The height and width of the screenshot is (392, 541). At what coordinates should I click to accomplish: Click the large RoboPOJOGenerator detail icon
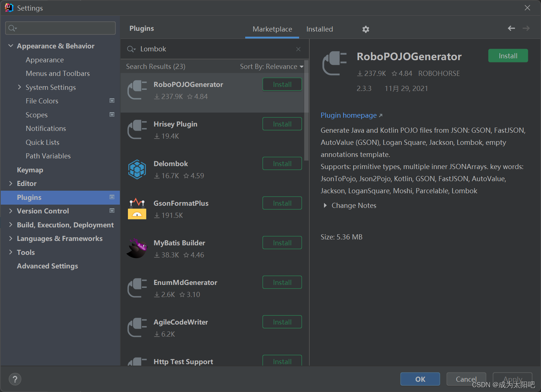click(334, 63)
